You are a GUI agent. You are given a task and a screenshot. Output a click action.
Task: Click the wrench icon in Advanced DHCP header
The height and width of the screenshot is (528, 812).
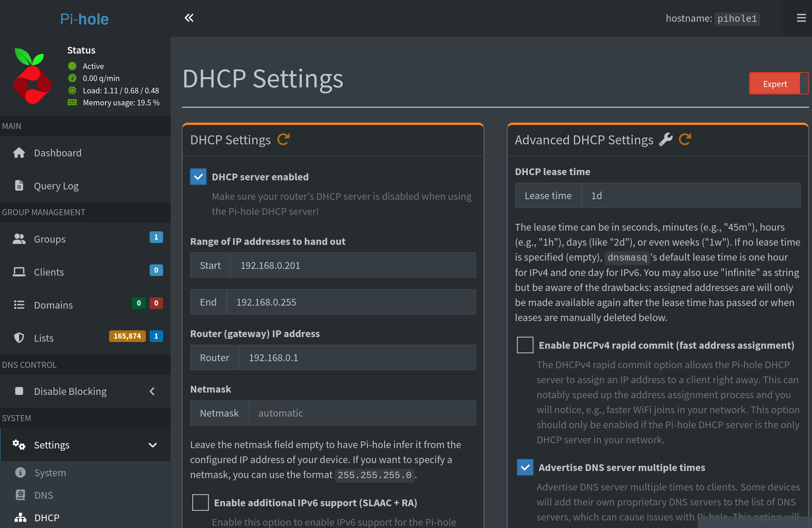tap(666, 139)
